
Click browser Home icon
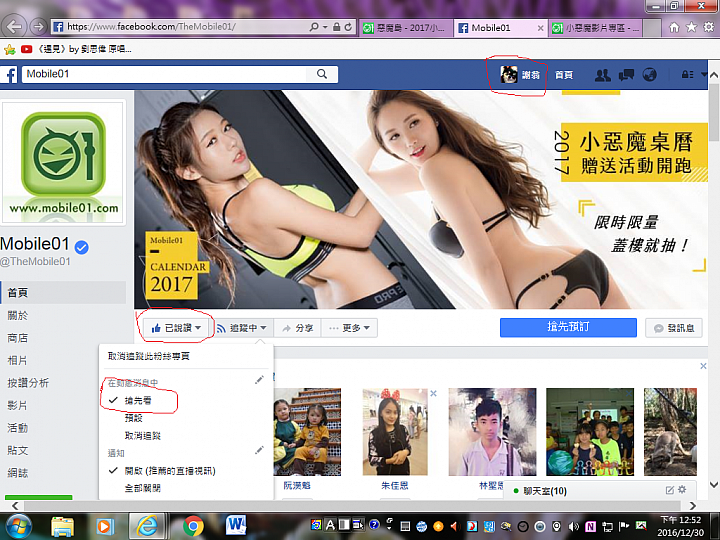pyautogui.click(x=674, y=28)
